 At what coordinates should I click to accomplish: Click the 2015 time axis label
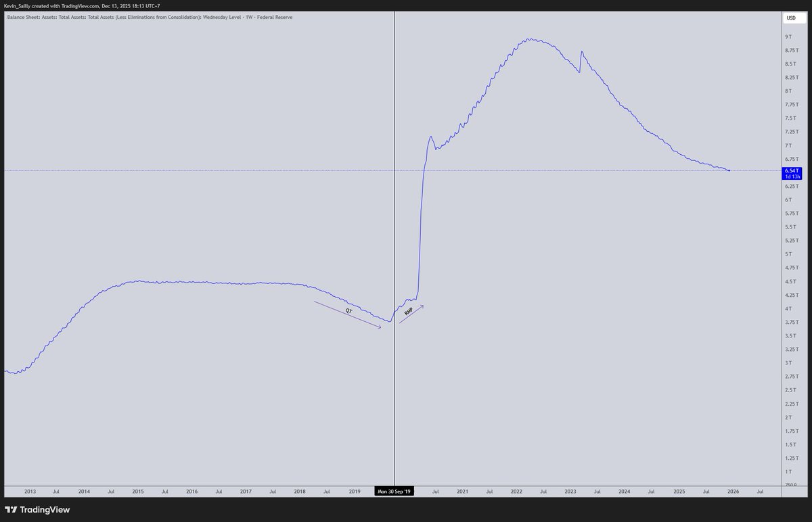[x=138, y=492]
